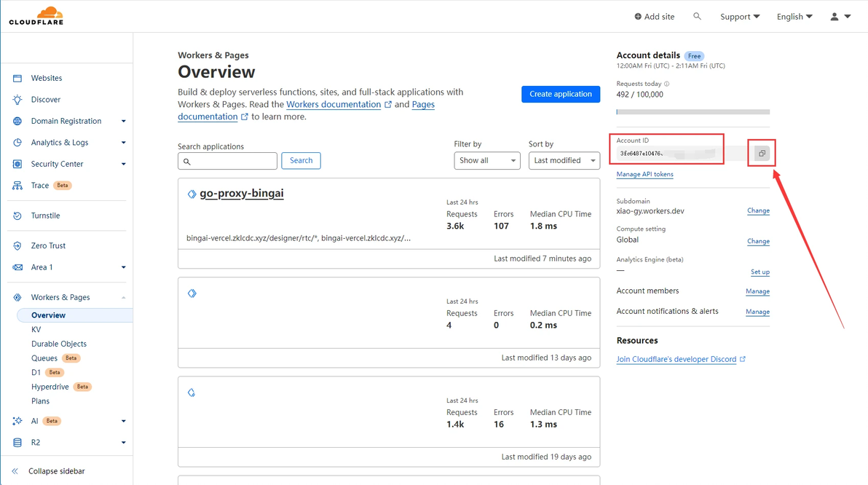The width and height of the screenshot is (868, 485).
Task: Click the Search button
Action: [301, 160]
